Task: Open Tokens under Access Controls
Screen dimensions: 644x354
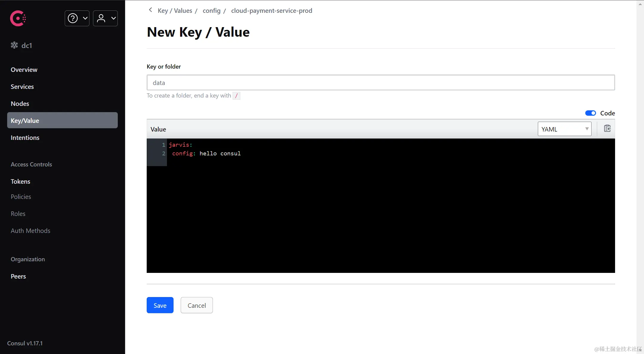Action: (21, 181)
